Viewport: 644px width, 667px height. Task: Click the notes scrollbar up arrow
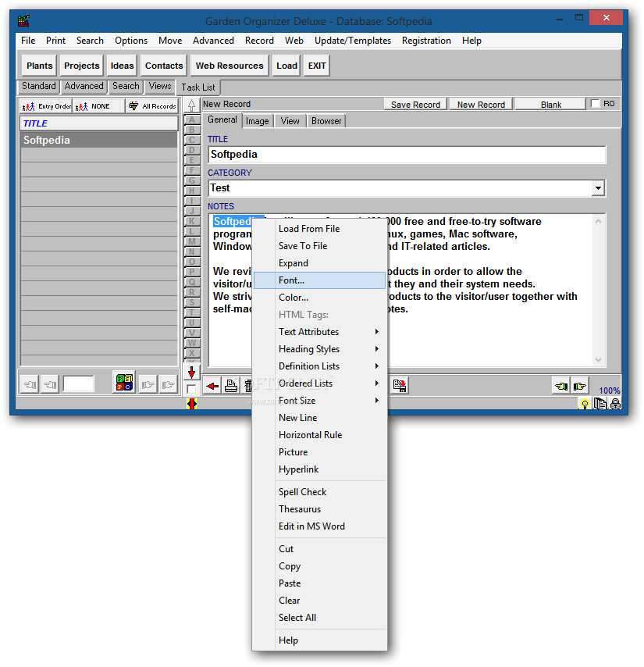click(598, 221)
